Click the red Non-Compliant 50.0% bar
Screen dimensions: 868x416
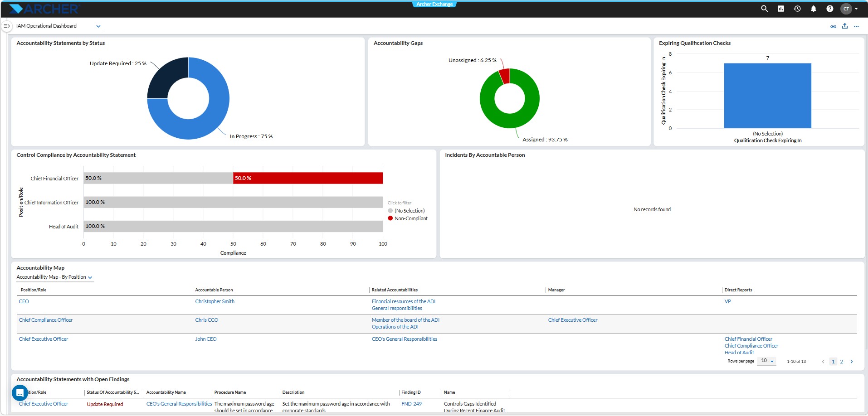coord(308,178)
